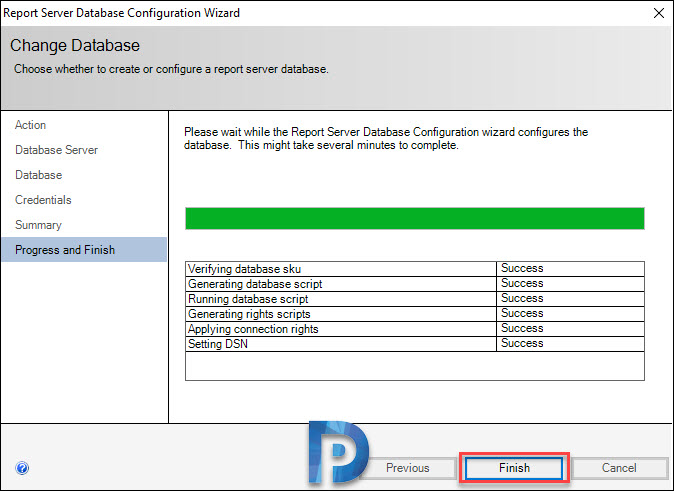Close the Report Server Database Configuration Wizard

coord(659,13)
